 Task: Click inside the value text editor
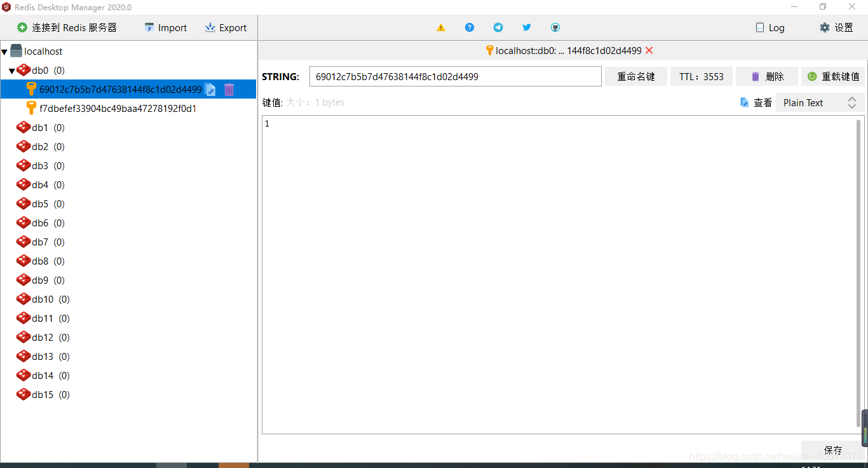point(559,275)
